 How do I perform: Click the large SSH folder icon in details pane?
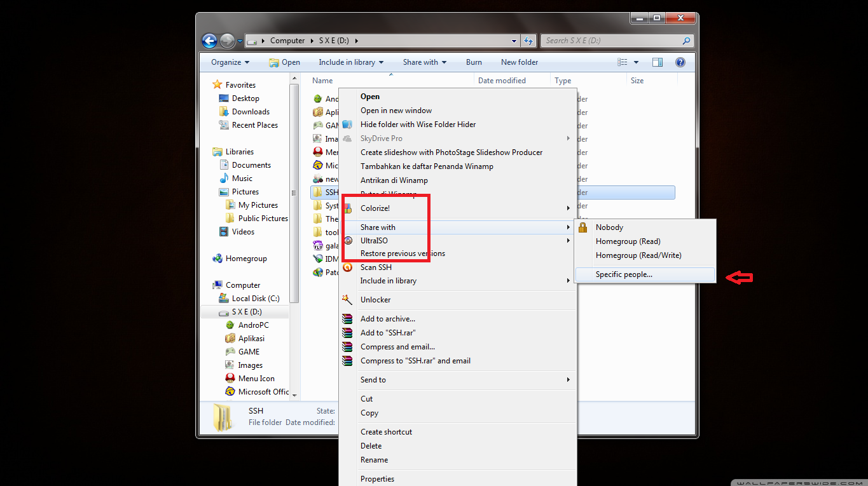point(223,417)
